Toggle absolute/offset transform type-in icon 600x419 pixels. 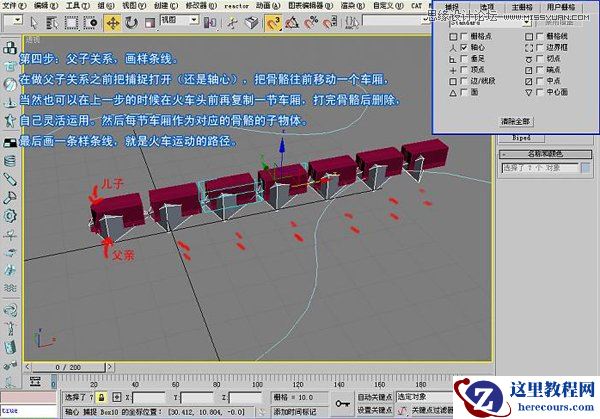tap(117, 398)
